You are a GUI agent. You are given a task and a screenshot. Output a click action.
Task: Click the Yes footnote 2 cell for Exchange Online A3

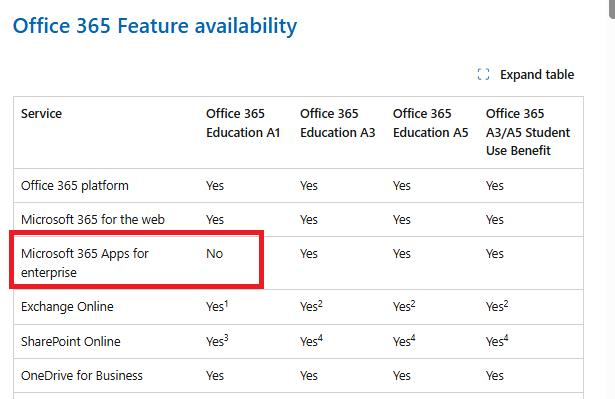[x=311, y=306]
